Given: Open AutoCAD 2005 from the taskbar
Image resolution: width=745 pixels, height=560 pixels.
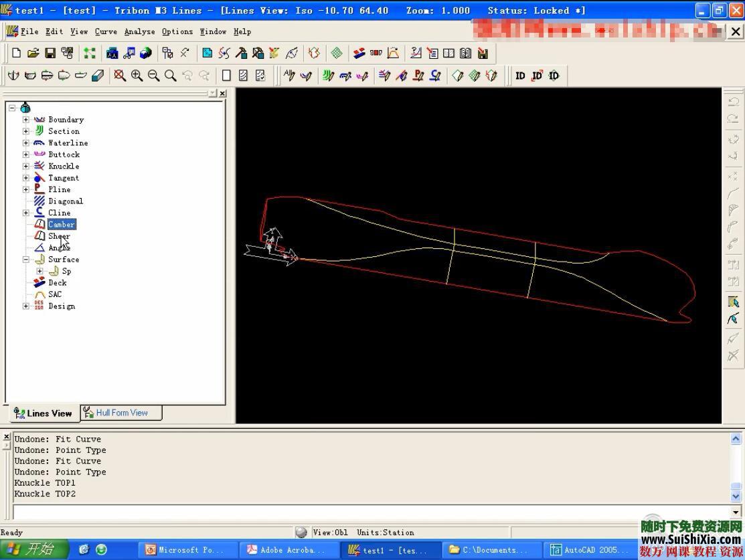Looking at the screenshot, I should click(x=589, y=550).
